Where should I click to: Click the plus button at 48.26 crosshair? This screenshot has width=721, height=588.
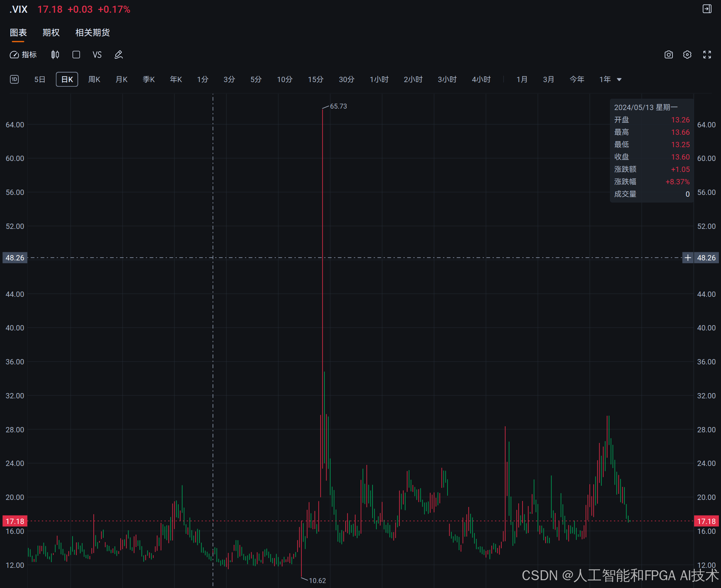[687, 258]
